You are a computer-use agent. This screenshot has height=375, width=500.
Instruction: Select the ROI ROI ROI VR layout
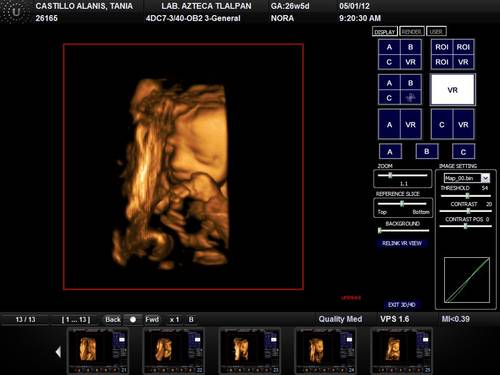(x=452, y=54)
